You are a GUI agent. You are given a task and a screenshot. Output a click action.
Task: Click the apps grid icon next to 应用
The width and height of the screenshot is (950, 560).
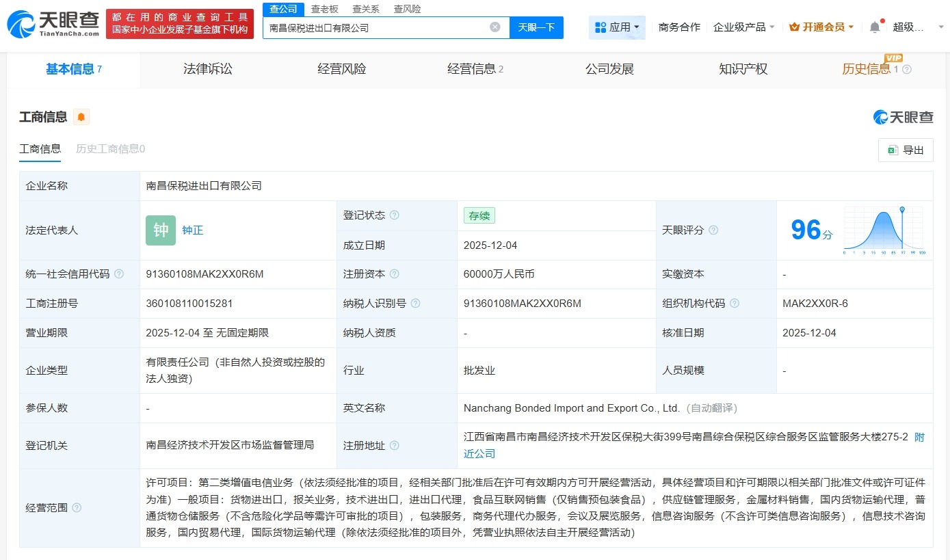click(x=602, y=27)
